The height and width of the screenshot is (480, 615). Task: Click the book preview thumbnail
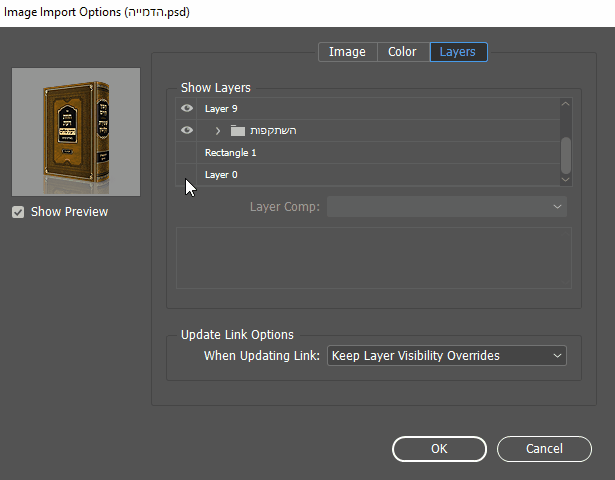(76, 132)
